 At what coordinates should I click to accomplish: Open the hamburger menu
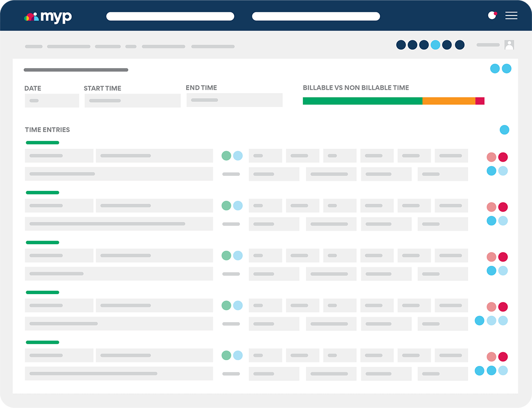pos(511,16)
